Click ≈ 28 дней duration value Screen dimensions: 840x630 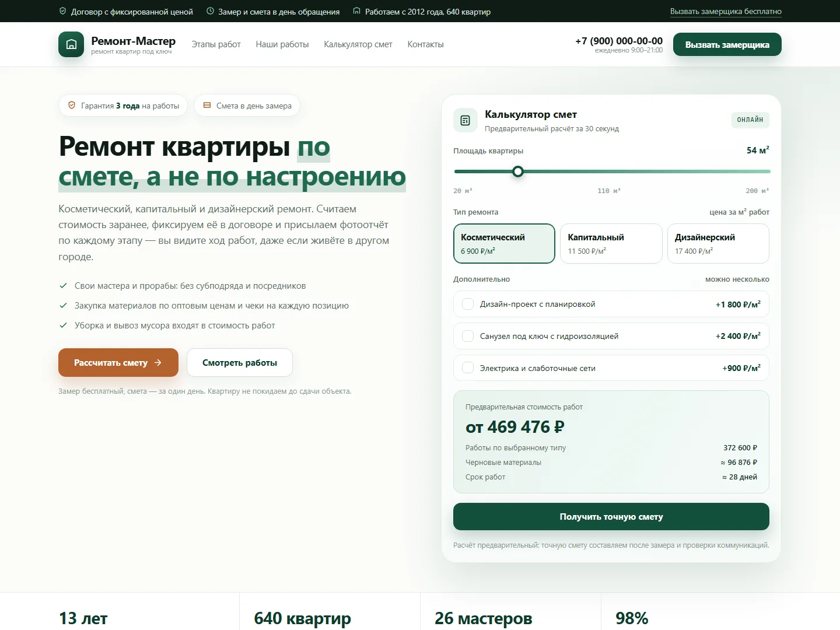tap(740, 477)
